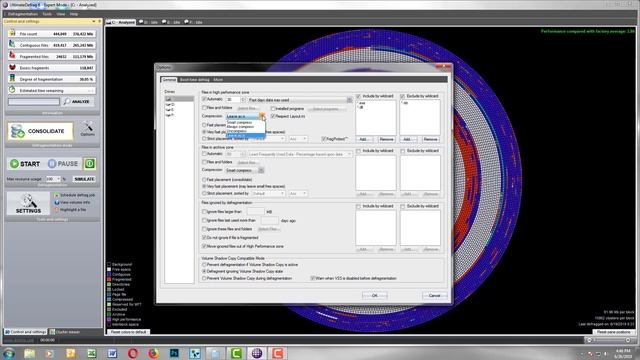Screen dimensions: 640x360
Task: Open Max resource usage percentage dropdown
Action: pyautogui.click(x=58, y=179)
